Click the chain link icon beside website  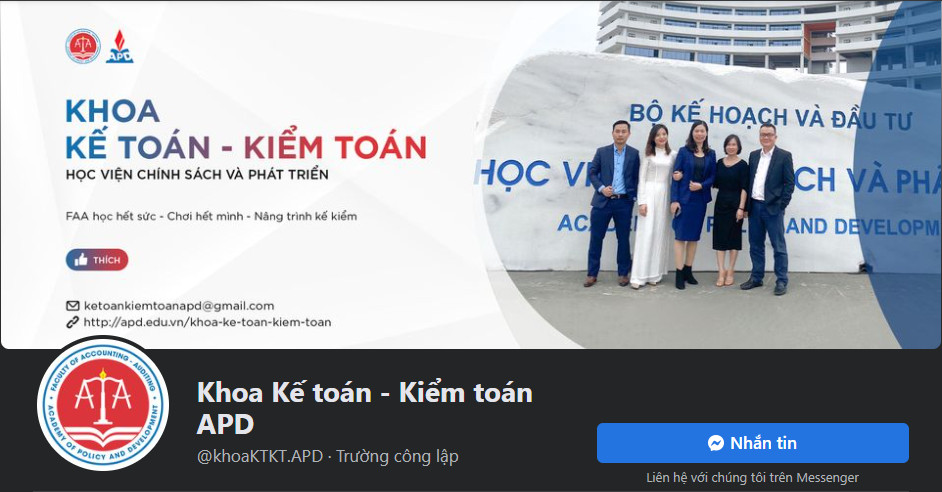pos(72,322)
